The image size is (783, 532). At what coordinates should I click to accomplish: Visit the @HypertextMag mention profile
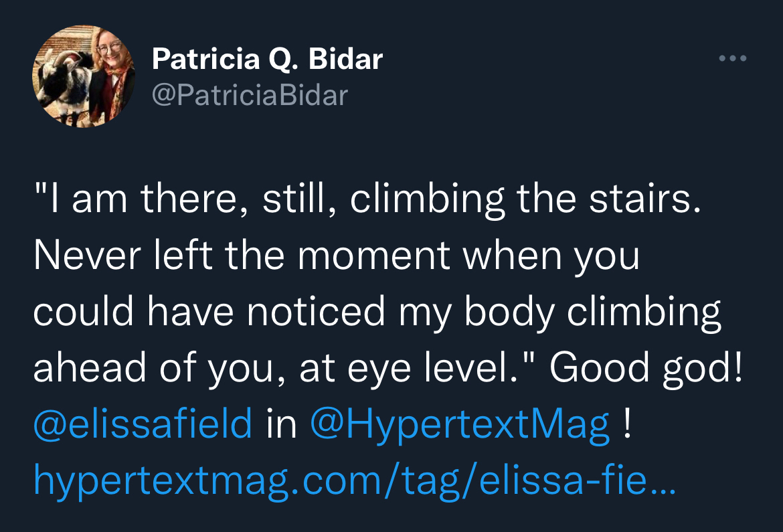(460, 424)
